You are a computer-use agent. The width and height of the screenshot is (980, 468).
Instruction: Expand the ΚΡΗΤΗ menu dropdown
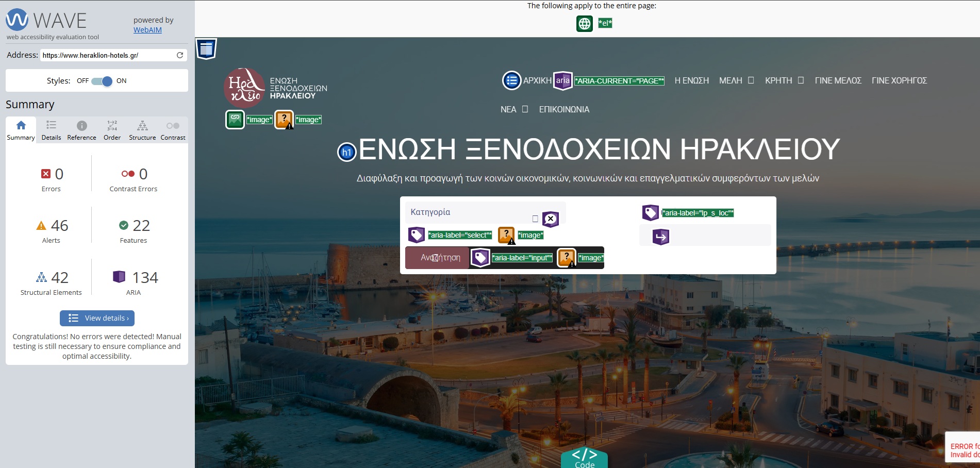[x=784, y=80]
